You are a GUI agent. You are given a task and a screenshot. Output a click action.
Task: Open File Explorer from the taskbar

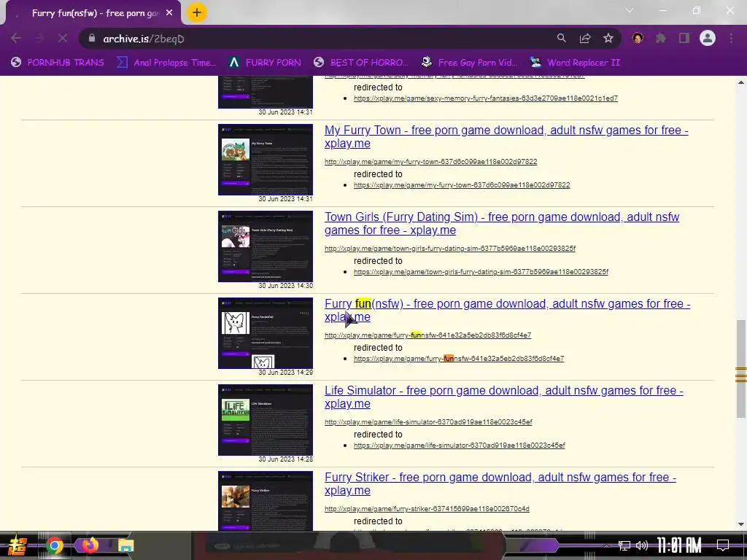tap(125, 545)
